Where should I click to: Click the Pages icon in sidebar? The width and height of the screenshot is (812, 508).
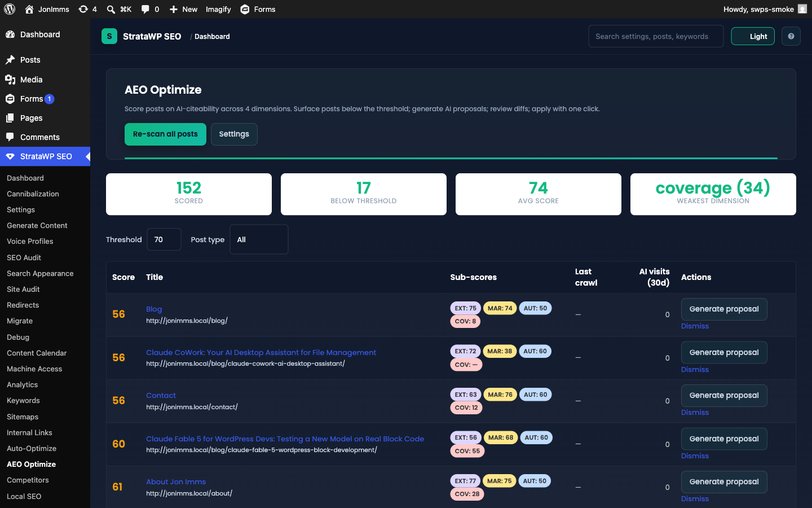click(10, 118)
